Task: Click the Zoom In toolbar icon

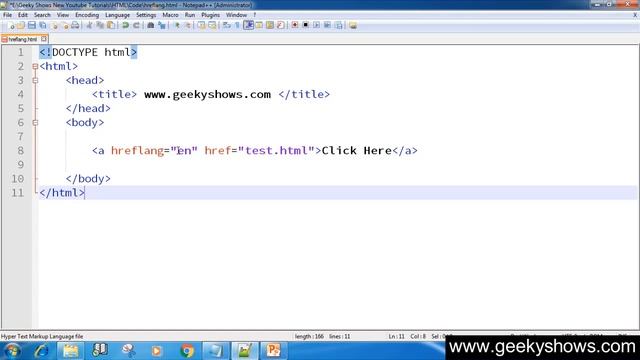Action: coord(177,25)
